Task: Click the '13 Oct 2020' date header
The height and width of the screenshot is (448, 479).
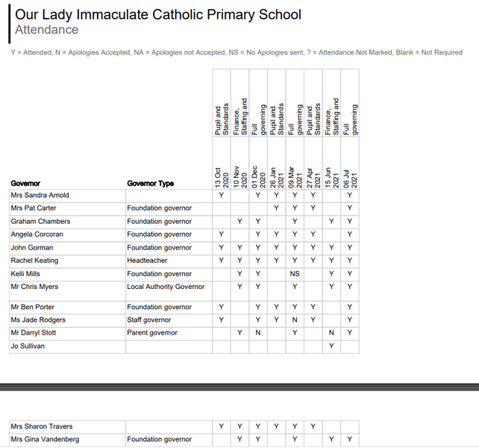Action: [x=222, y=178]
